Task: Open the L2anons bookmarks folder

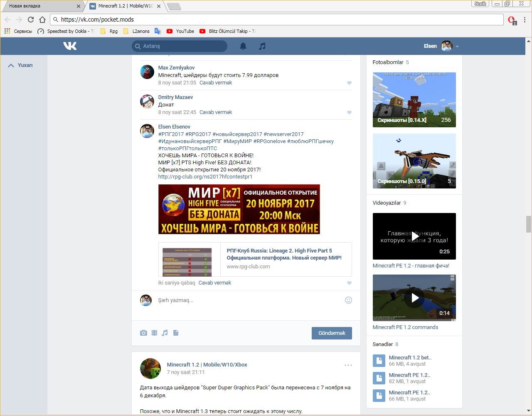Action: (136, 31)
